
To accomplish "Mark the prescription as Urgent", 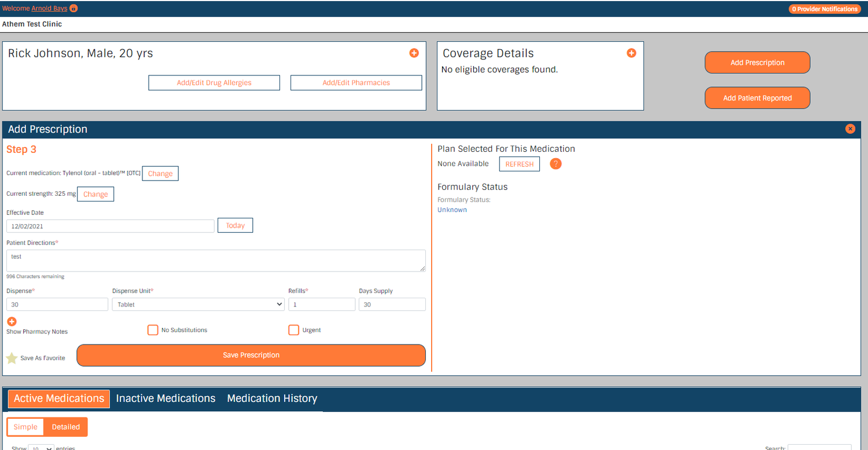I will [293, 330].
